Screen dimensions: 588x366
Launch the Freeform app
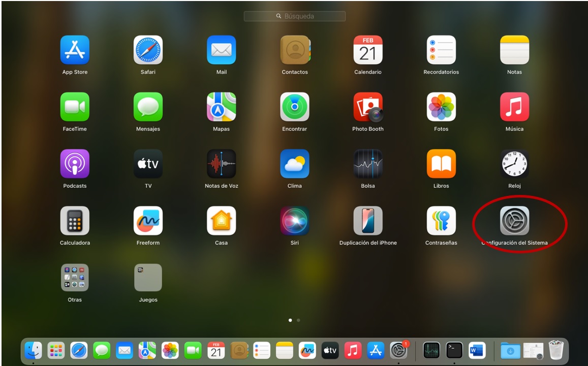148,221
